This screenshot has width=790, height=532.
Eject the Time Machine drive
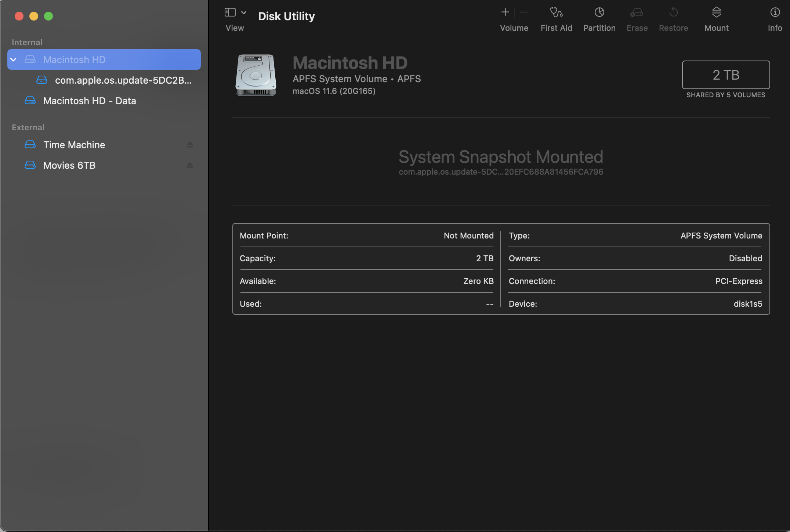point(190,145)
